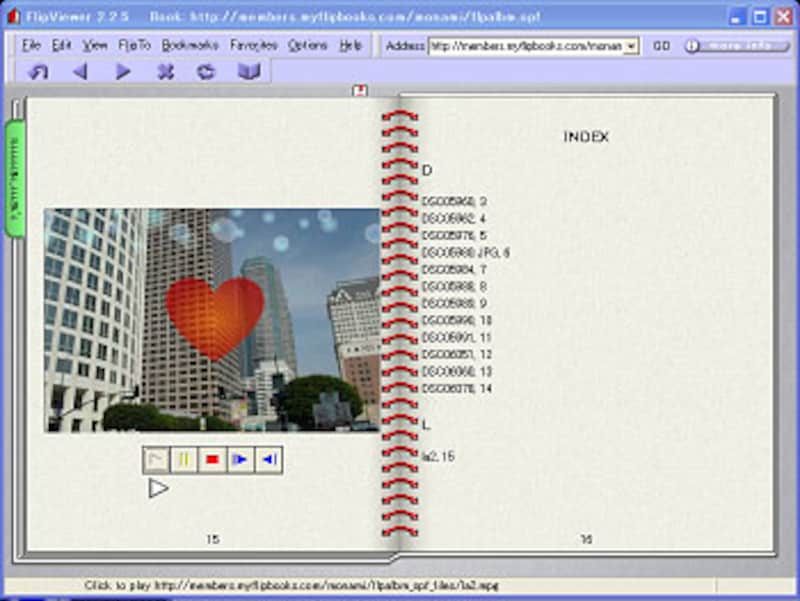Pause the video with the yellow pause button

coord(185,460)
